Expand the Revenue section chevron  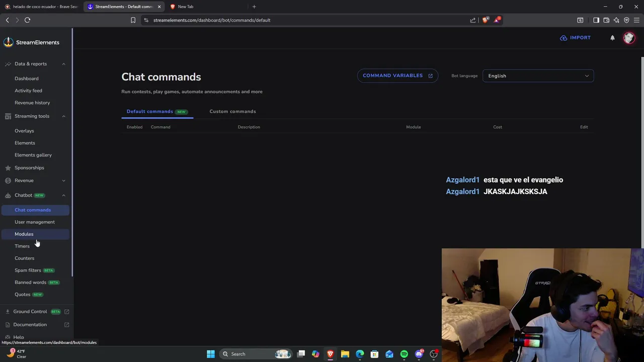coord(63,180)
